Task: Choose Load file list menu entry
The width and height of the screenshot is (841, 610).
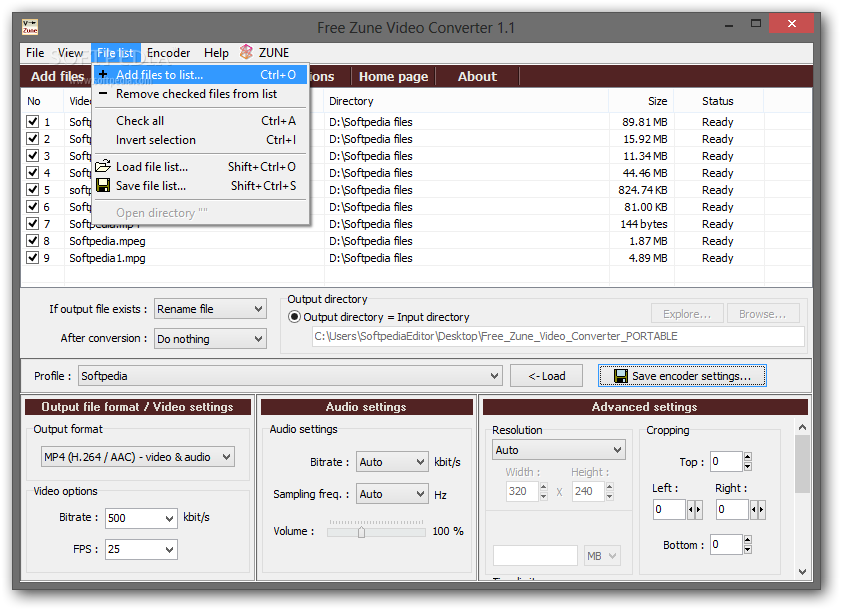Action: pos(201,166)
